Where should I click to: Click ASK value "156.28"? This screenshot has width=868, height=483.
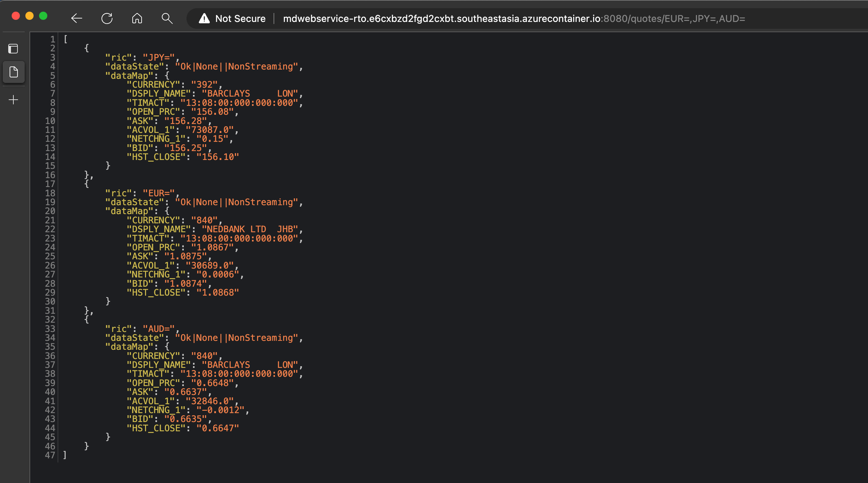tap(186, 121)
